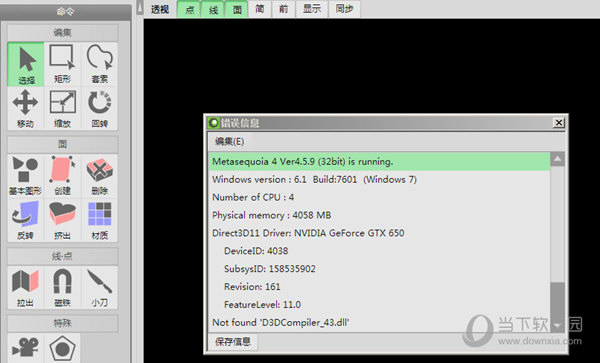Collapse the 特殊 section header
This screenshot has height=363, width=600.
pos(63,324)
